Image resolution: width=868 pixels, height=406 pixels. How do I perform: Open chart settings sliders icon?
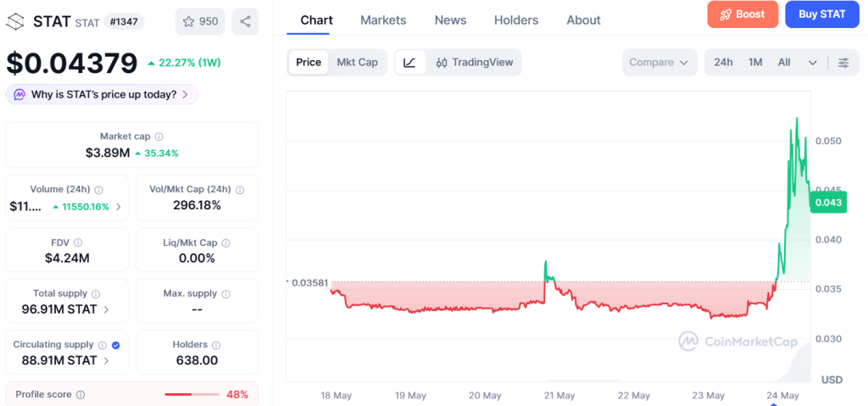click(x=843, y=63)
